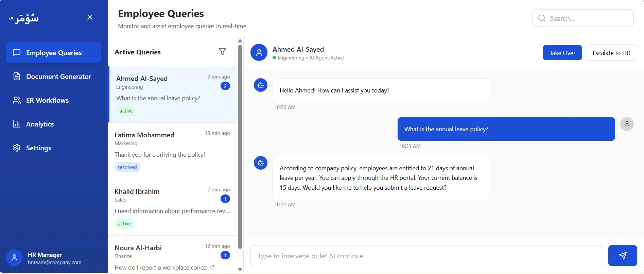Click the AI bot avatar on first message
The height and width of the screenshot is (274, 644).
(x=260, y=85)
